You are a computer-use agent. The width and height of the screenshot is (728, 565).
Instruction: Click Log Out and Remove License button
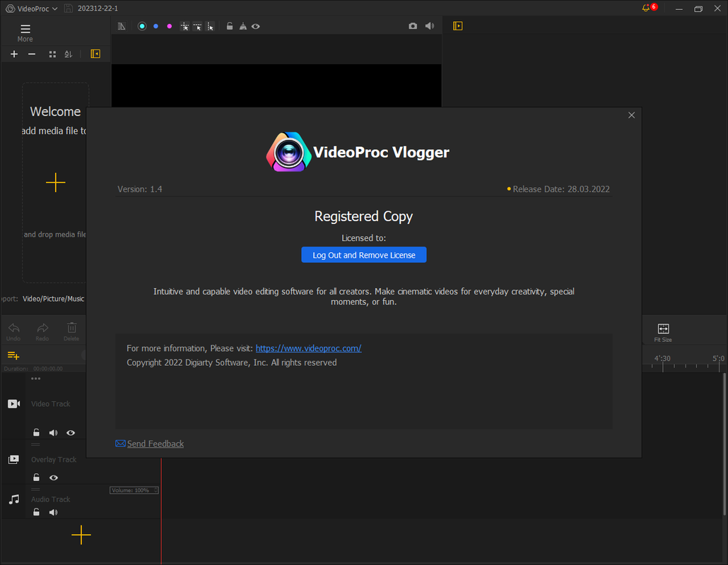(364, 255)
